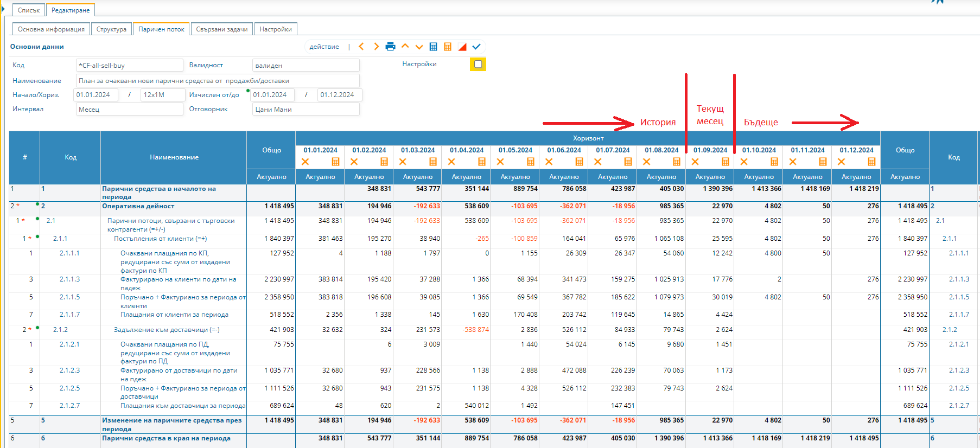Image resolution: width=980 pixels, height=448 pixels.
Task: Click the X icon under 01.04.2024
Action: (451, 162)
